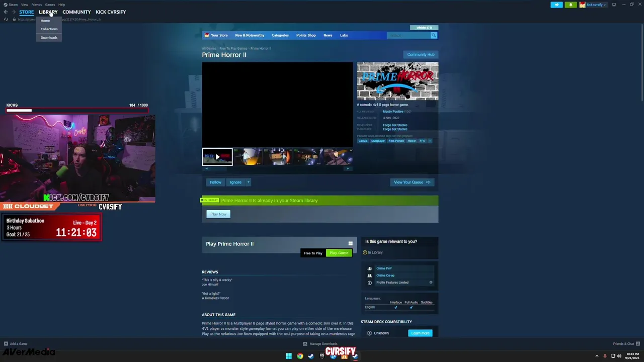Click the store search magnifier icon
The width and height of the screenshot is (644, 362).
433,35
